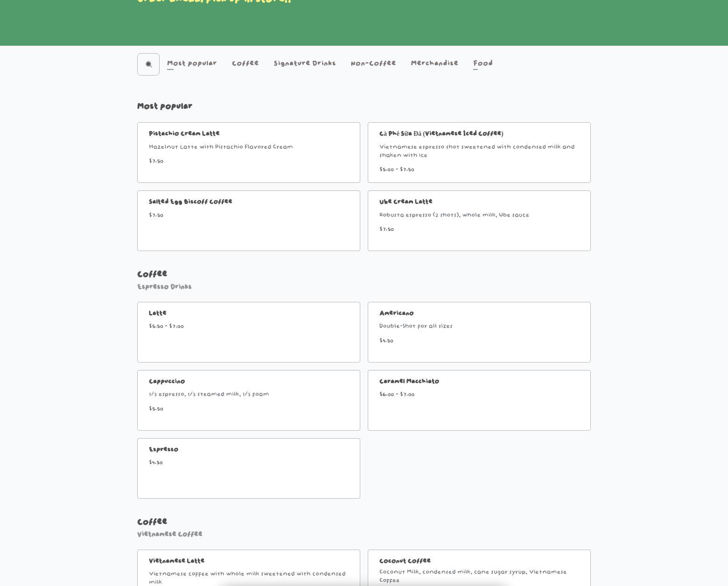
Task: Select the Non-Coffee tab
Action: point(373,63)
